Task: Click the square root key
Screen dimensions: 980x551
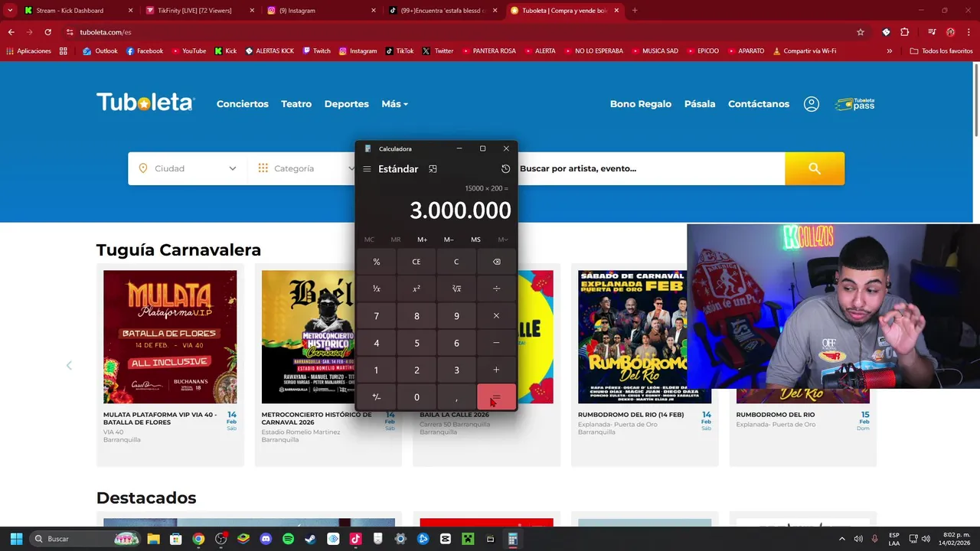Action: click(456, 289)
